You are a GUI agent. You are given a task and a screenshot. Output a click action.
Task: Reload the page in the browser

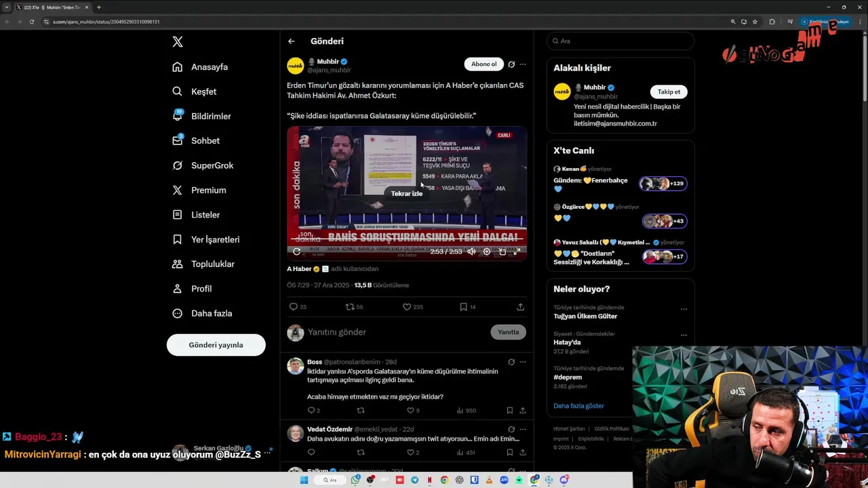coord(31,22)
